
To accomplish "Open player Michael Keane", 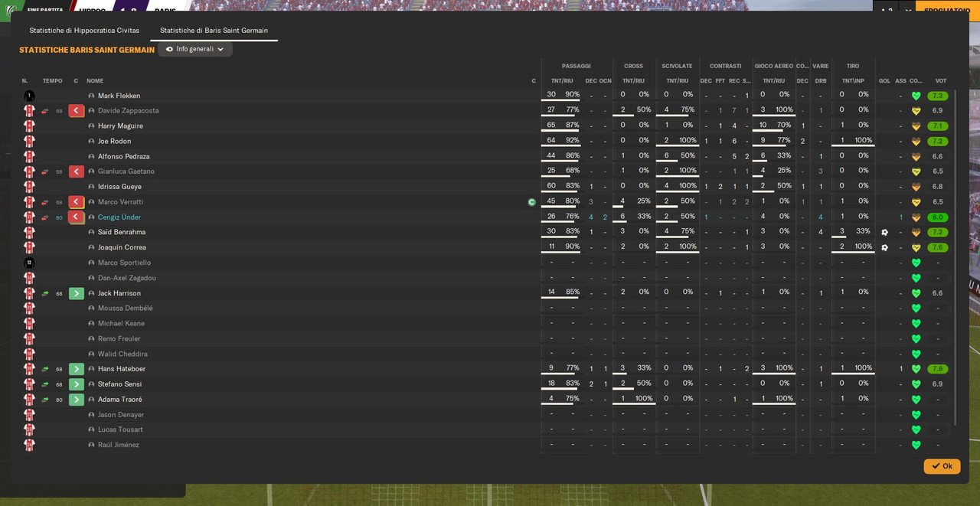I will coord(121,323).
